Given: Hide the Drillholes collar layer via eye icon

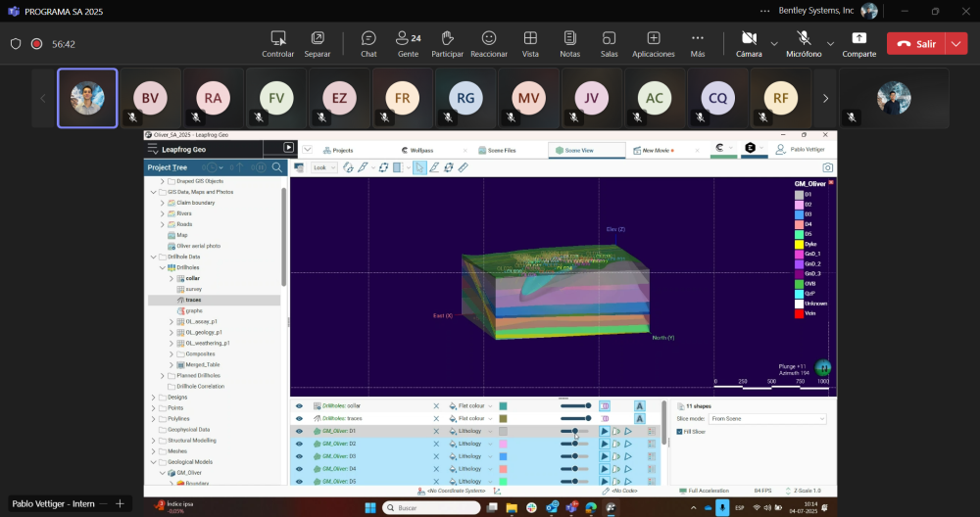Looking at the screenshot, I should point(299,405).
